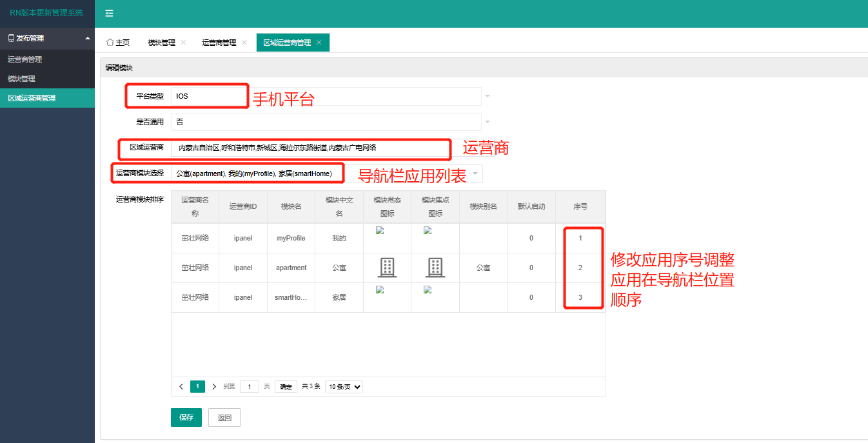The image size is (868, 443).
Task: Click the page number jump input field
Action: pos(250,387)
